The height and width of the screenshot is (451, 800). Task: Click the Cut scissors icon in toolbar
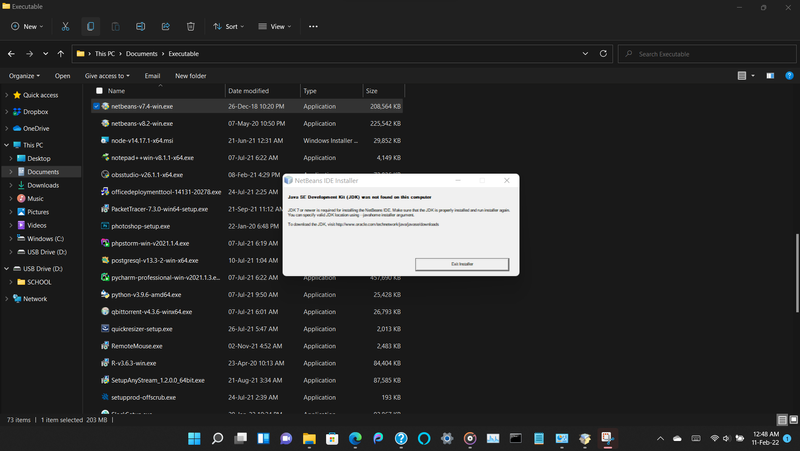65,27
